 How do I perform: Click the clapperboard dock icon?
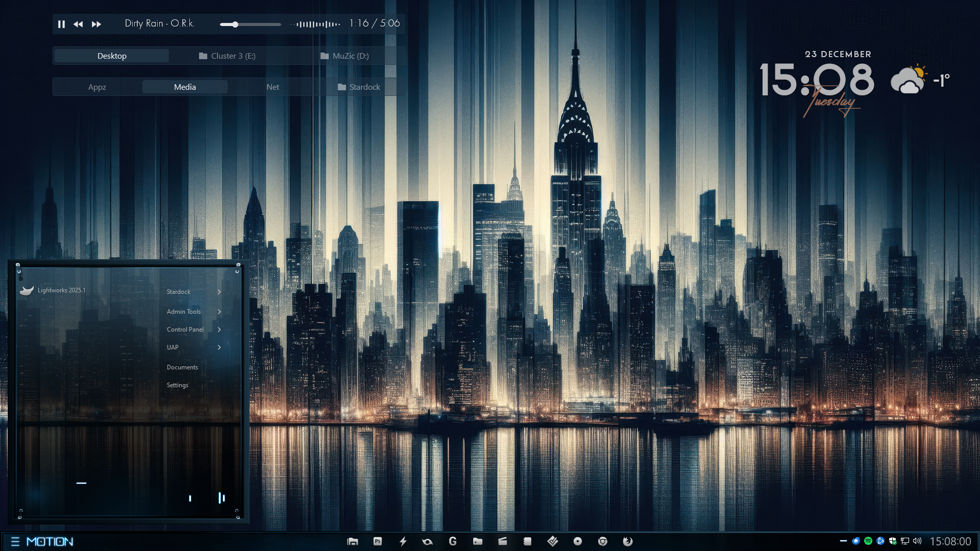tap(503, 541)
